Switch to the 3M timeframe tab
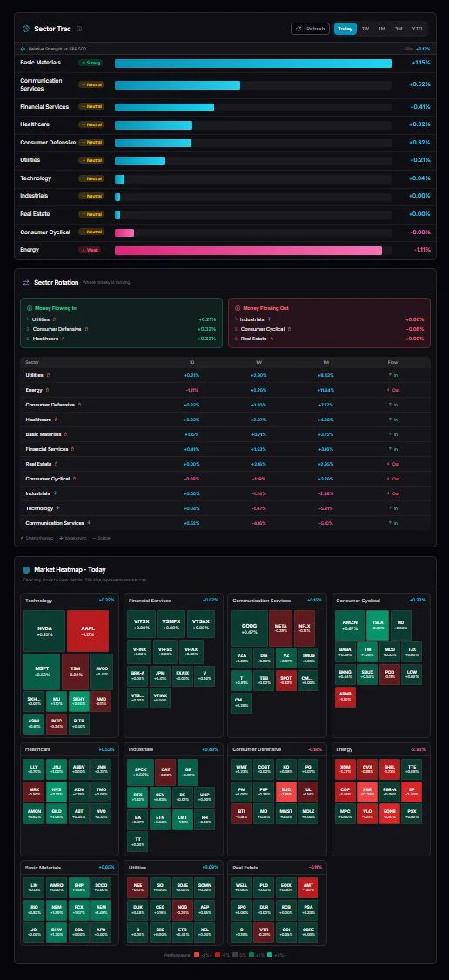This screenshot has width=449, height=980. click(x=399, y=29)
